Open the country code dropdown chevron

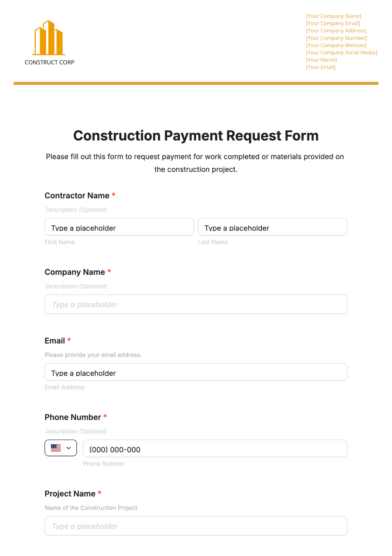[69, 448]
